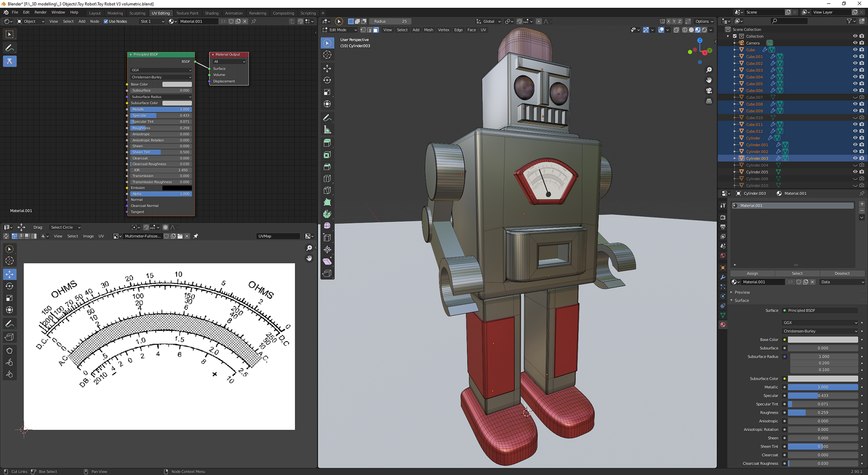
Task: Select the Extrude Region tool
Action: [x=327, y=143]
